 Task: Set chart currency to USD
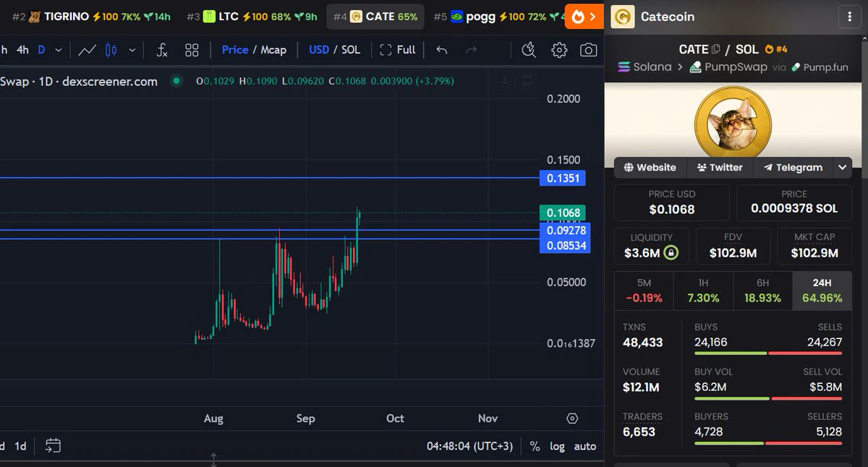[x=319, y=50]
